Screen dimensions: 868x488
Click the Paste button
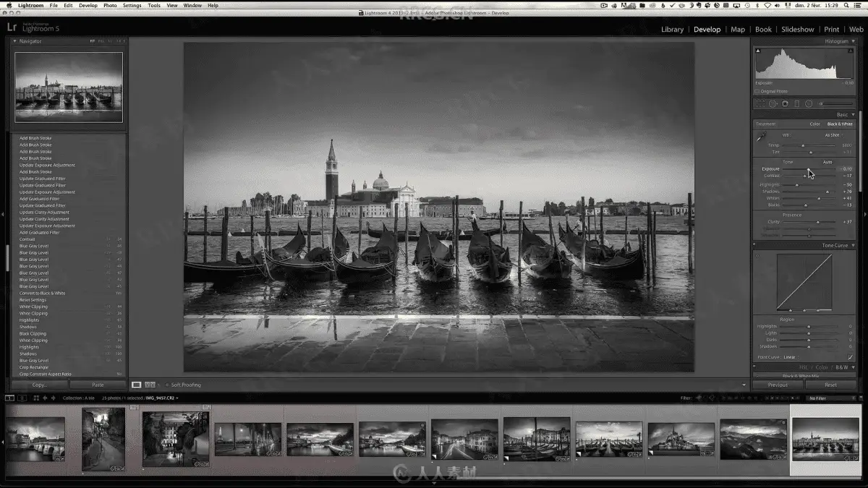click(x=98, y=385)
